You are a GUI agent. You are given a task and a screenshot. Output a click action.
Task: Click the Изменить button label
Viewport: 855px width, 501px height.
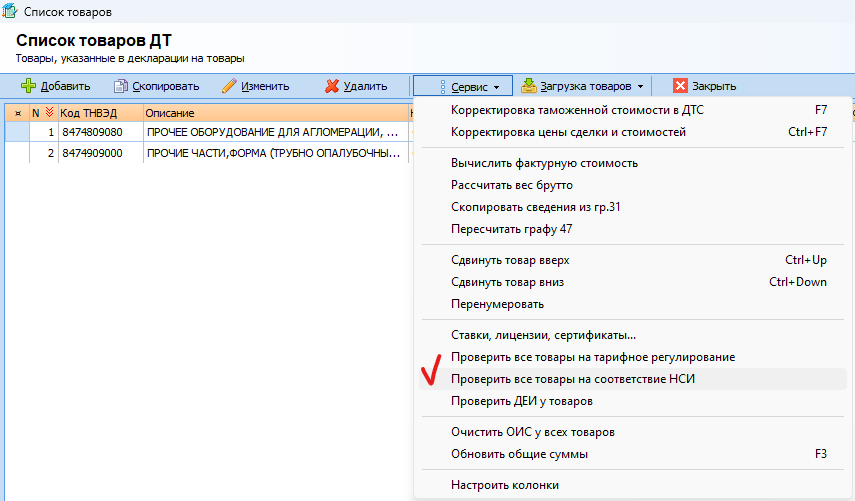pos(265,86)
